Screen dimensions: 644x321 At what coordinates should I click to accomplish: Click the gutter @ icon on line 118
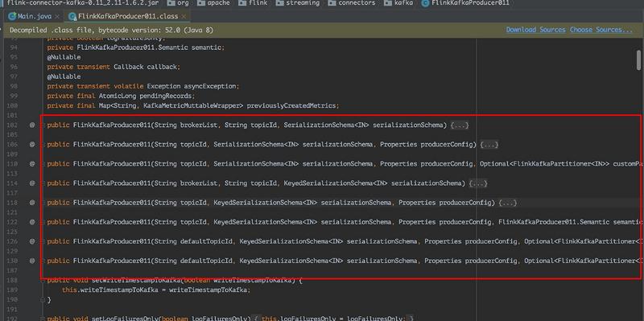[32, 203]
